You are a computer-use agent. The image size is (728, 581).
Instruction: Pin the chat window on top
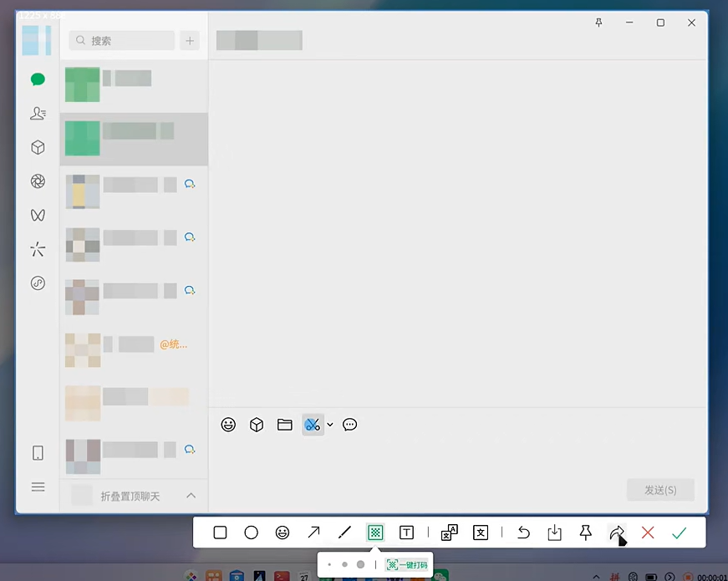[598, 23]
